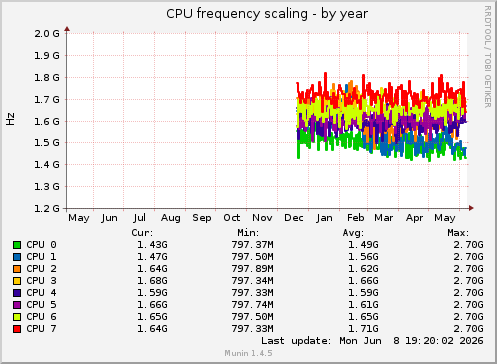The width and height of the screenshot is (497, 364).
Task: Click the green CPU 0 legend swatch
Action: pos(17,245)
